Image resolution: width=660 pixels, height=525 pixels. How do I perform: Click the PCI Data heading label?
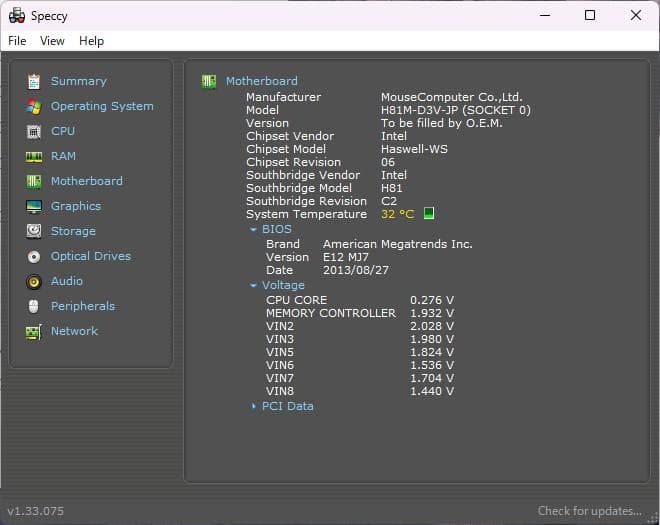tap(287, 406)
